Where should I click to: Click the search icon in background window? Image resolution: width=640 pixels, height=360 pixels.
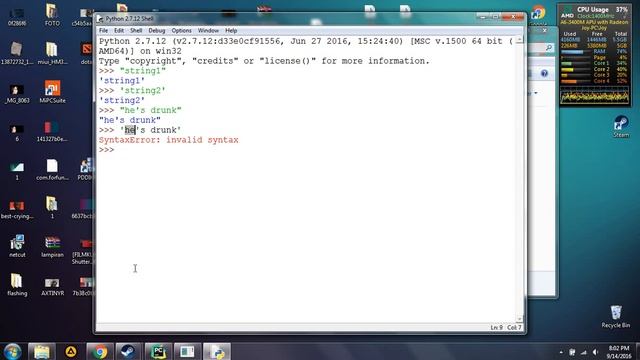click(549, 48)
